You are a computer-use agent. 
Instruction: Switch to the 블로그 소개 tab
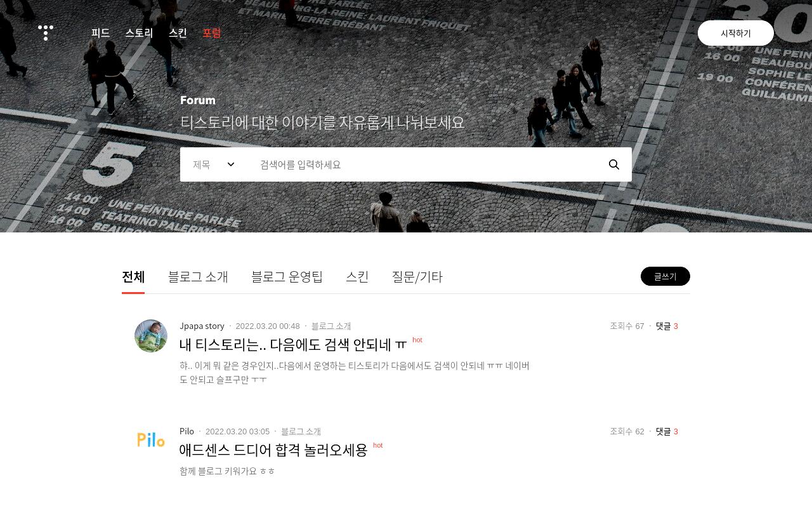tap(198, 277)
